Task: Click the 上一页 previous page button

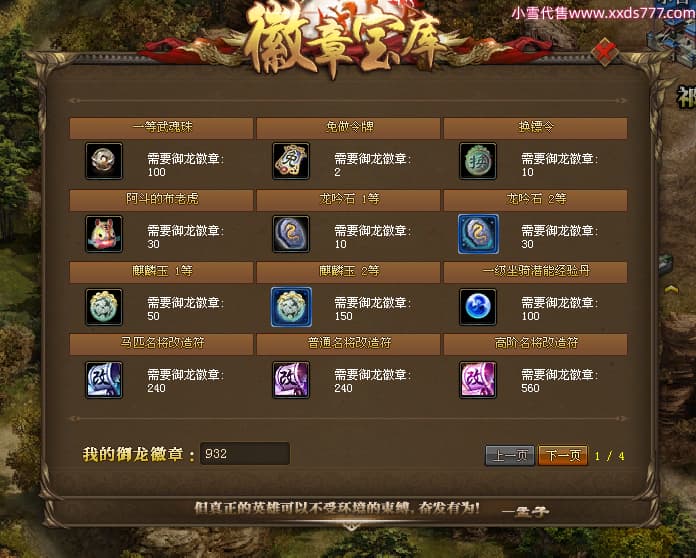Action: (x=510, y=455)
